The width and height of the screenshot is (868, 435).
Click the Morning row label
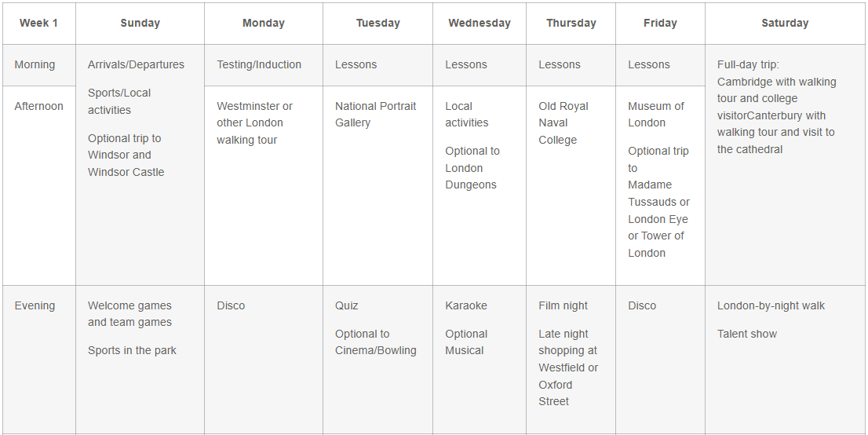click(35, 64)
